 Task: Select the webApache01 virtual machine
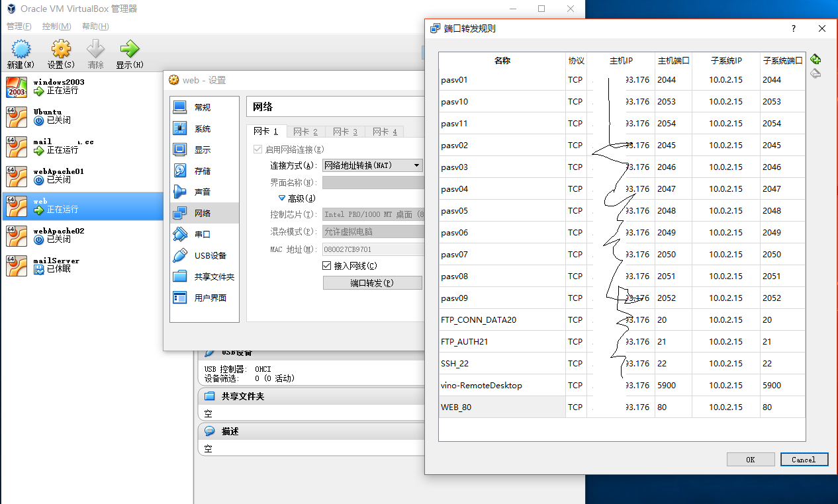(x=83, y=176)
